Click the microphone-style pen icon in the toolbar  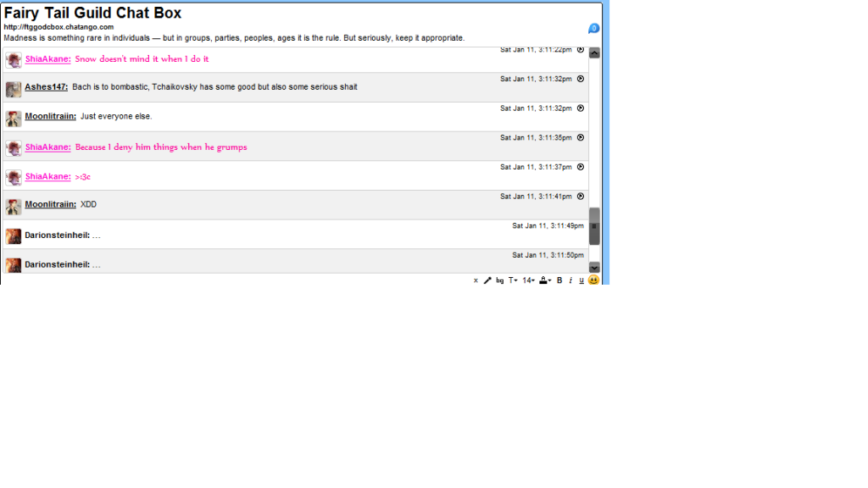click(x=487, y=280)
